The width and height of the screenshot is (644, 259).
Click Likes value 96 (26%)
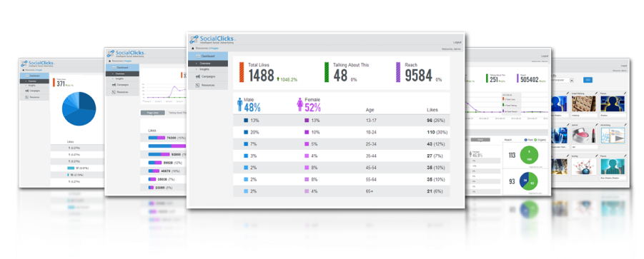(x=435, y=121)
